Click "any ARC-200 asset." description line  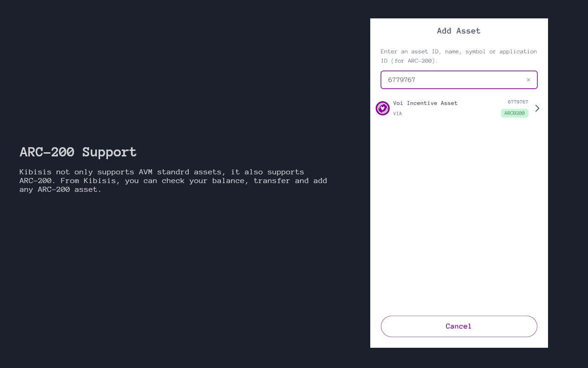pos(60,190)
